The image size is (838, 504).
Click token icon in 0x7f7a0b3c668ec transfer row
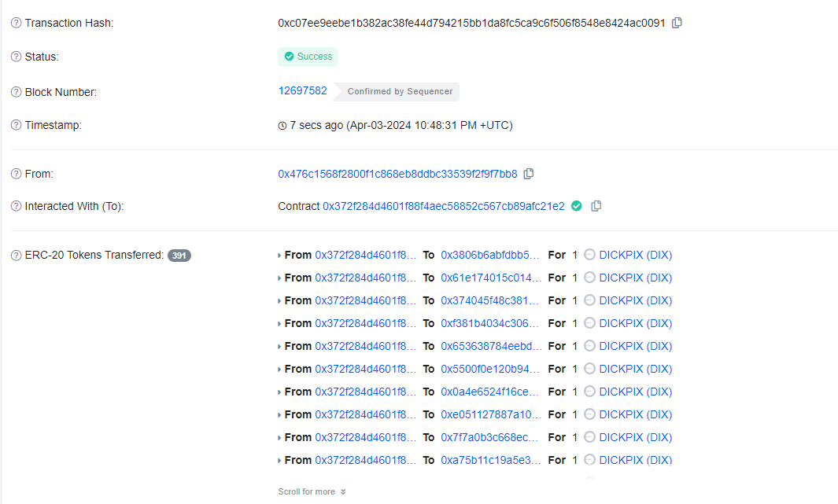tap(589, 436)
